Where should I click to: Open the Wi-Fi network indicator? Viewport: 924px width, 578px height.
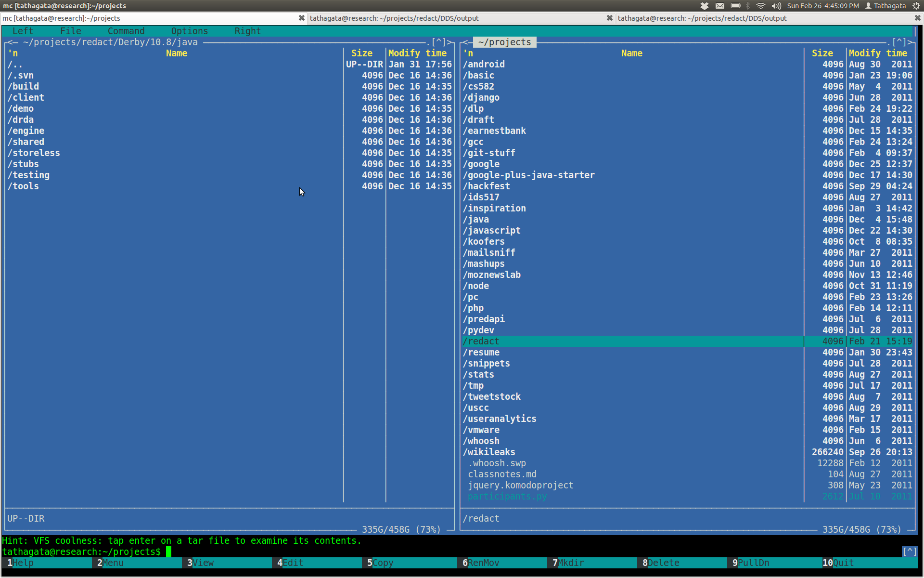tap(761, 6)
